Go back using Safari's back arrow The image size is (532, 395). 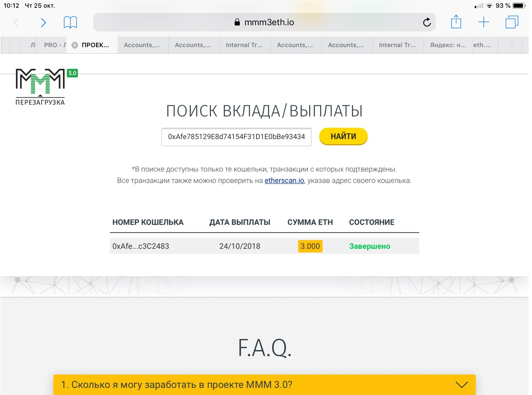(17, 22)
